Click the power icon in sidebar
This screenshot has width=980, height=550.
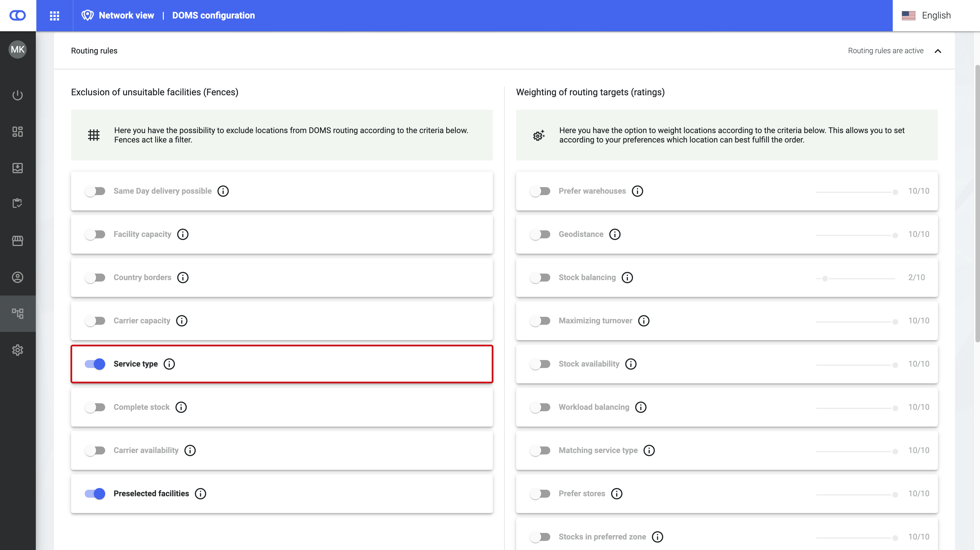click(x=18, y=95)
